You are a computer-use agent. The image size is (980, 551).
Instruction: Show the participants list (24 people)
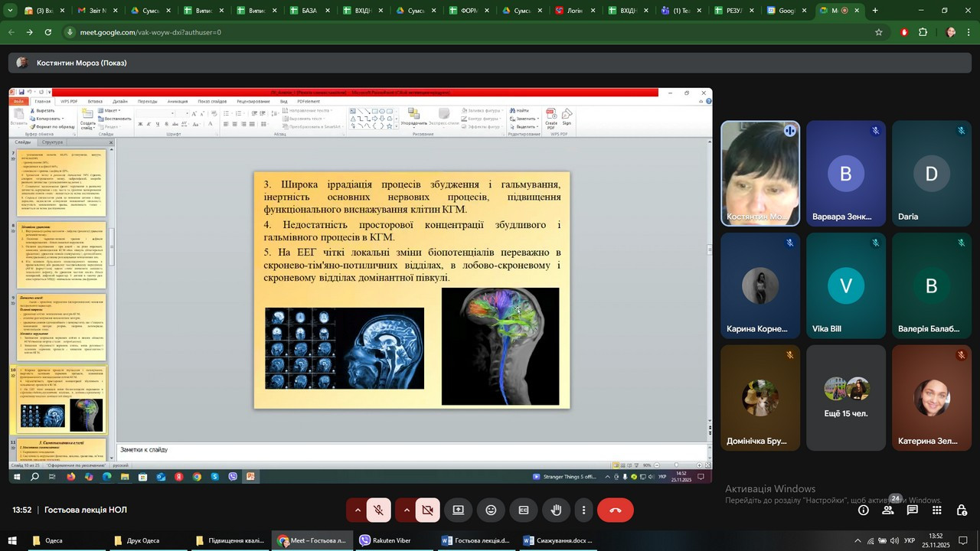coord(888,510)
